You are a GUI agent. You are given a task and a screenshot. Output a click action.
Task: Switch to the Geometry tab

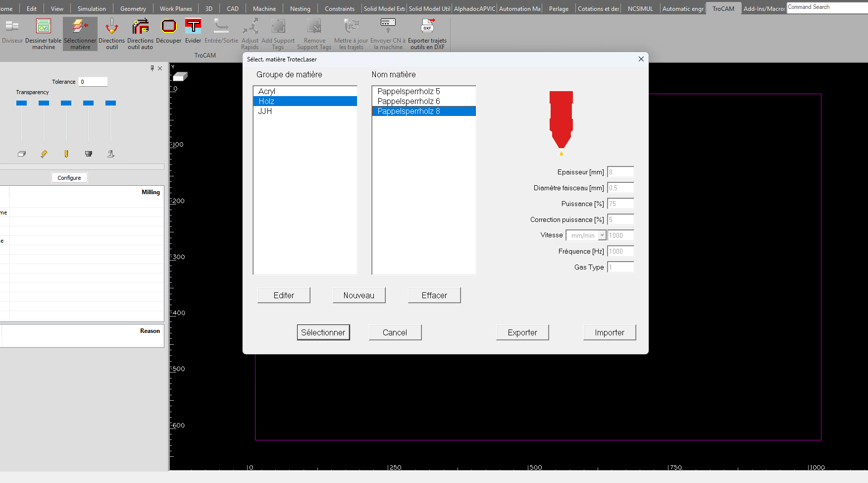[x=133, y=8]
